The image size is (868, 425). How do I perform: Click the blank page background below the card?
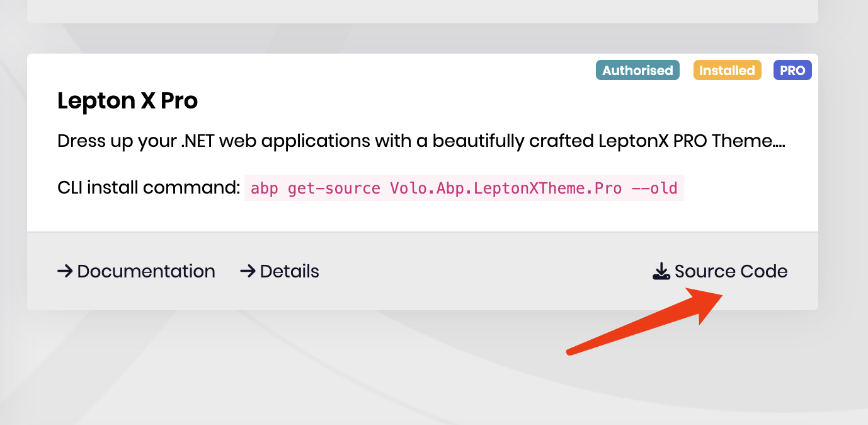point(315,372)
